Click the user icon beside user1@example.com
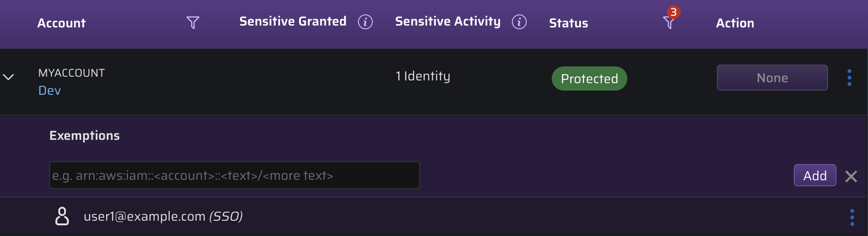The image size is (868, 236). pyautogui.click(x=62, y=216)
